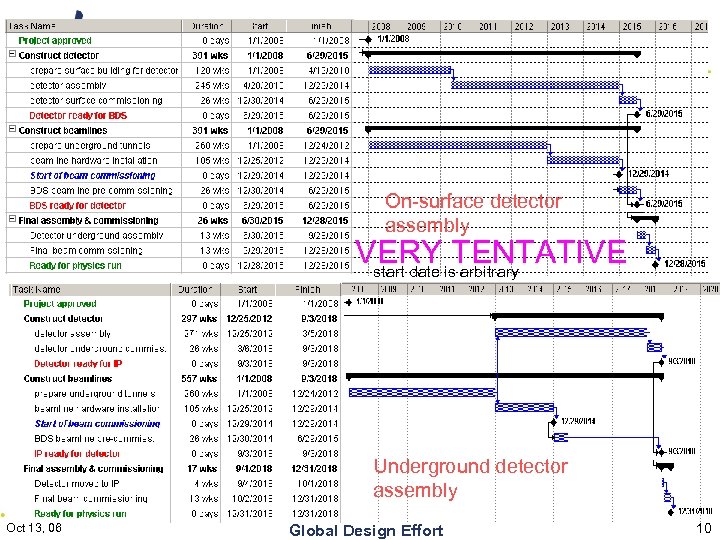Click the 2013 year header in timescale
The height and width of the screenshot is (540, 720).
click(560, 27)
